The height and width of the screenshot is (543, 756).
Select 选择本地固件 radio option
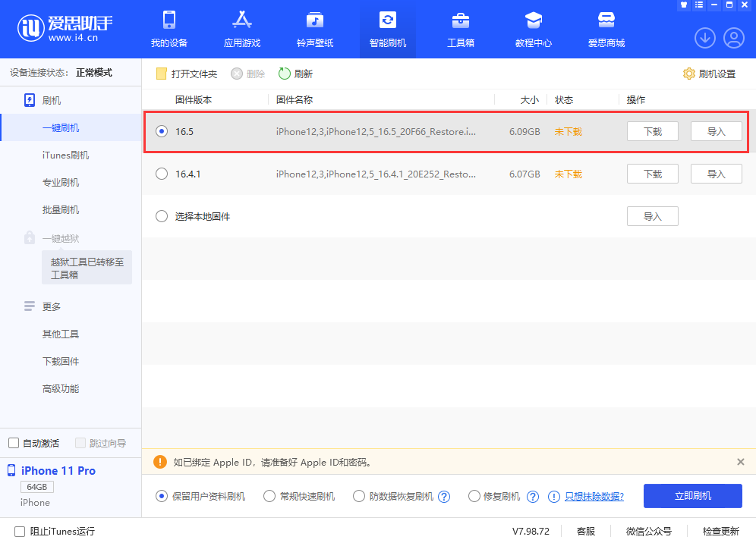[x=162, y=216]
